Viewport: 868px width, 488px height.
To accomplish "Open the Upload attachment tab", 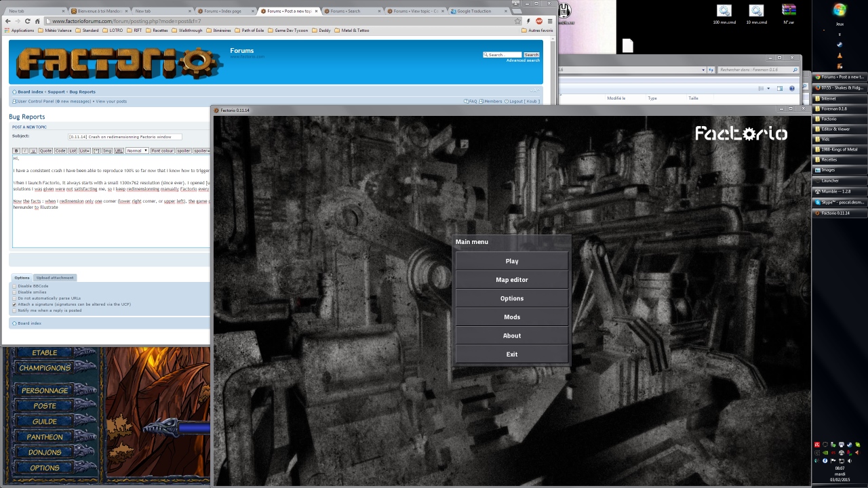I will 55,277.
